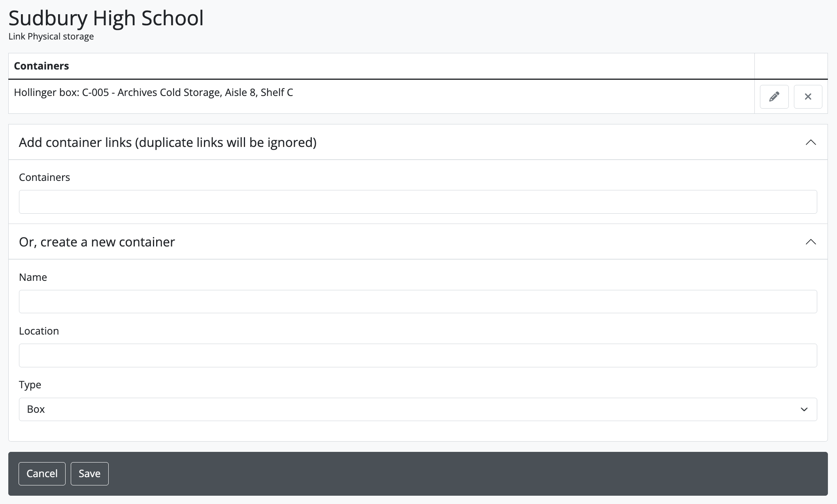
Task: Click the Location field label
Action: pos(39,331)
